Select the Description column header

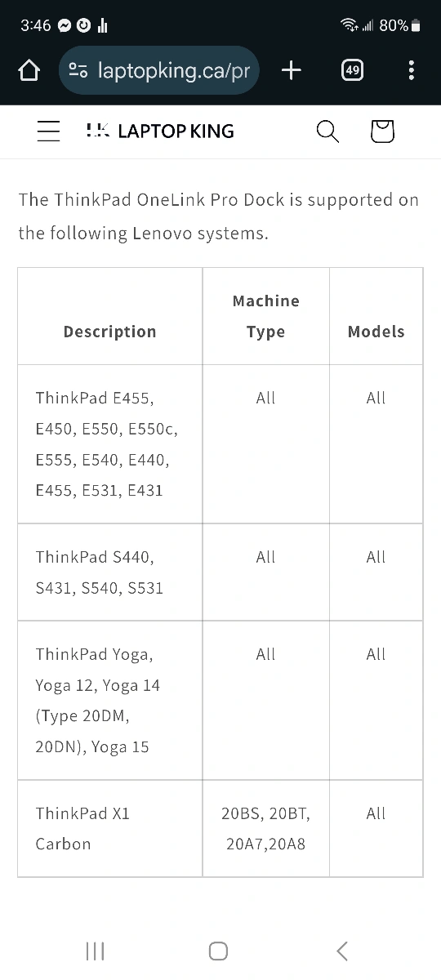click(109, 332)
